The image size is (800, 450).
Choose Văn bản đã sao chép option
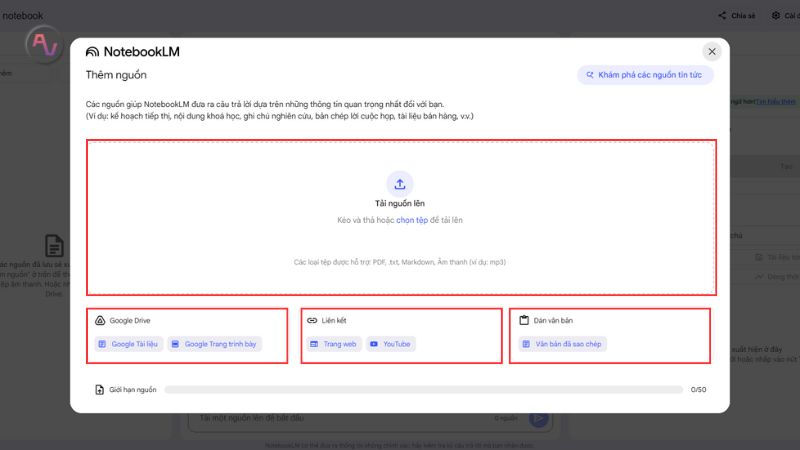[x=563, y=344]
